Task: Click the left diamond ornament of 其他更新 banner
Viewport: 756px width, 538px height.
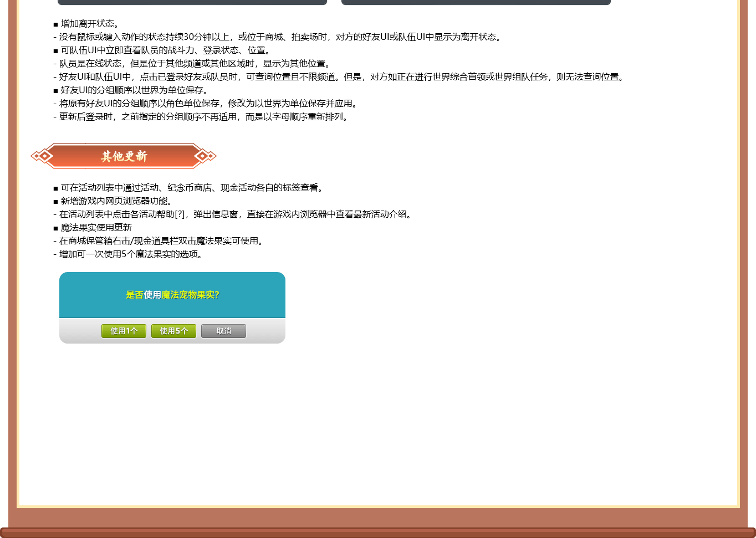Action: [x=42, y=156]
